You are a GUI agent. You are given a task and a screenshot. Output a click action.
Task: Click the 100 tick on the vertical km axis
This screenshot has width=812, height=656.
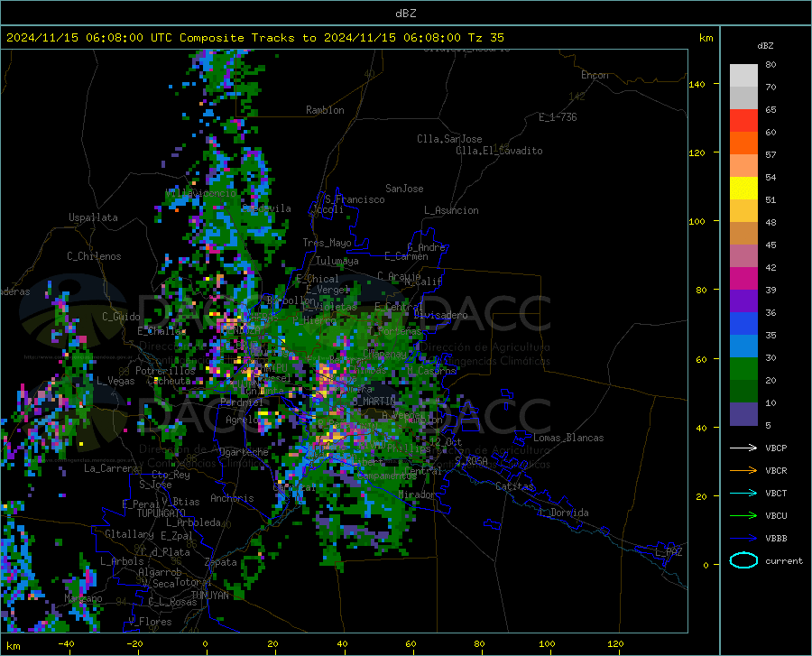pyautogui.click(x=697, y=222)
